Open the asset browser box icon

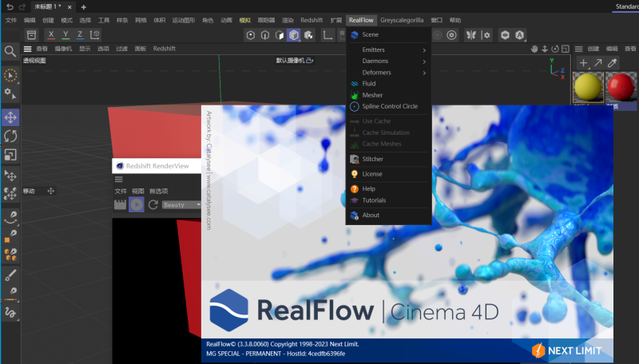(x=31, y=35)
